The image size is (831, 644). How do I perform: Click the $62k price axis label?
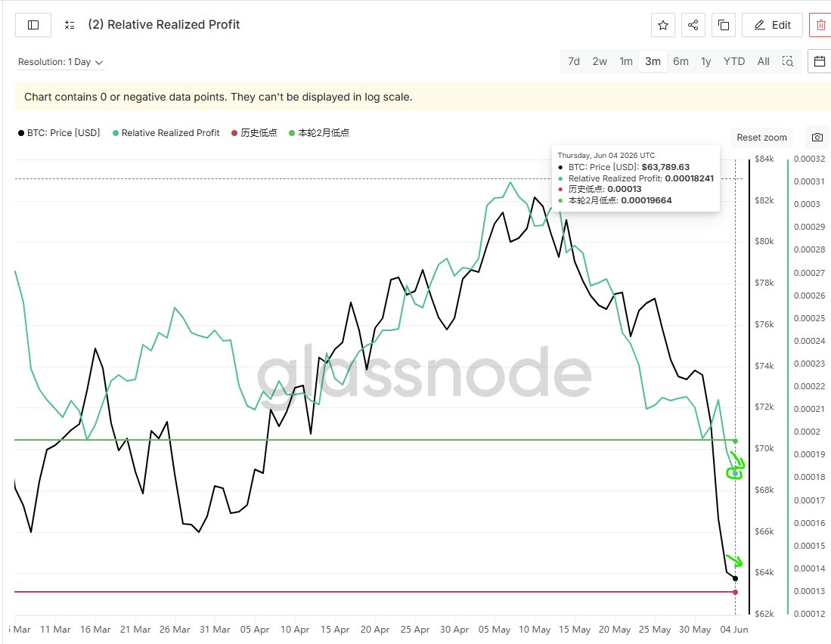(764, 614)
